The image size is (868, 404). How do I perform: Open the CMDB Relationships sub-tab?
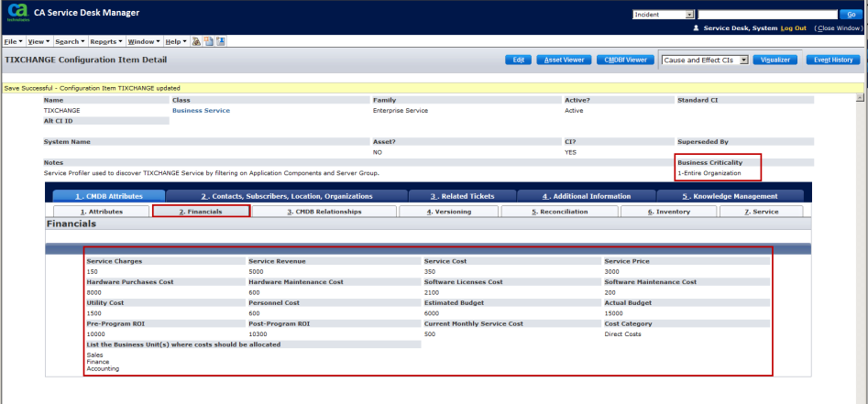coord(324,212)
